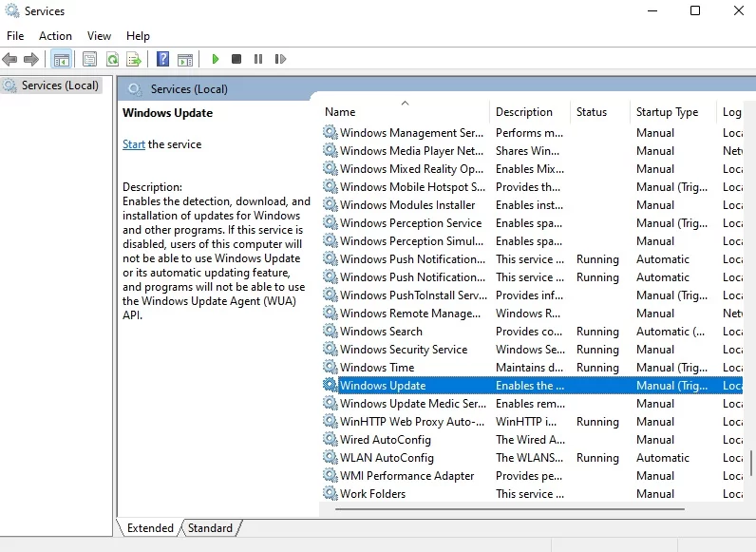Click the Services gear icon in title bar
The image size is (756, 552).
[12, 10]
